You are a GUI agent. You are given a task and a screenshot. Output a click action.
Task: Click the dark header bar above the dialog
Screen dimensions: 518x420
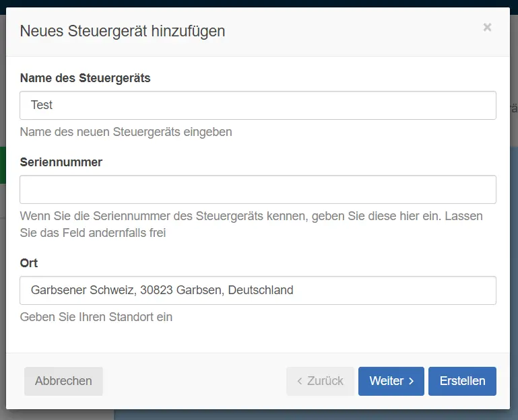tap(259, 3)
